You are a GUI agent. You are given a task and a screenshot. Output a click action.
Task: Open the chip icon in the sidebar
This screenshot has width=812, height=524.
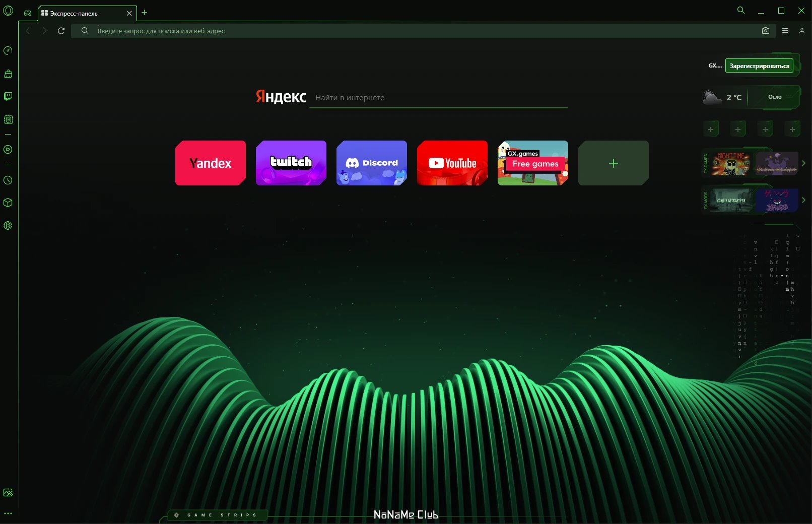pos(8,119)
